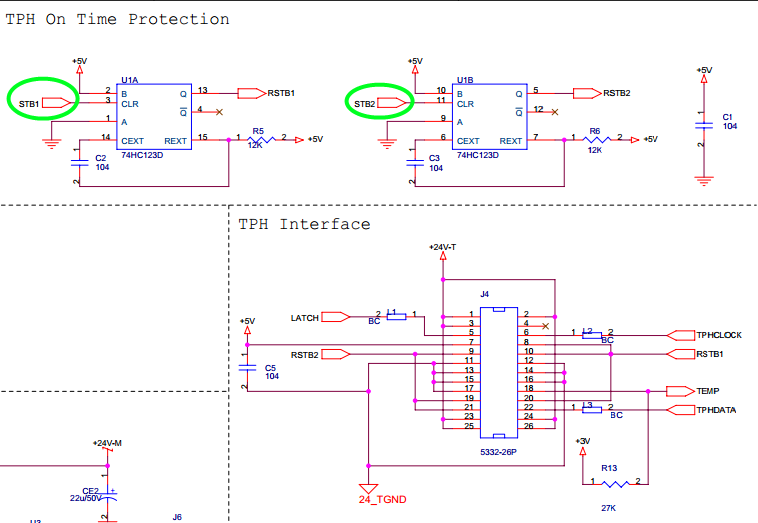This screenshot has height=523, width=758.
Task: Select the R13 27K resistor symbol
Action: tap(615, 484)
